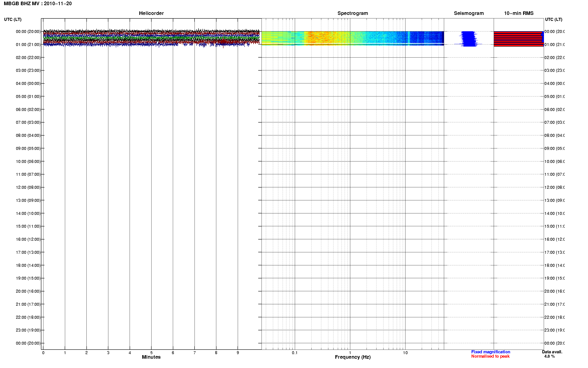Click frequency-axis tick label '0.1'
Image resolution: width=588 pixels, height=368 pixels.
point(295,353)
